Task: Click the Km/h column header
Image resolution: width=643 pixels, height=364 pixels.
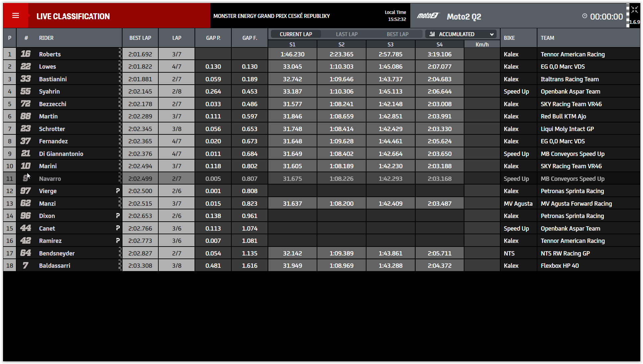Action: click(x=482, y=44)
